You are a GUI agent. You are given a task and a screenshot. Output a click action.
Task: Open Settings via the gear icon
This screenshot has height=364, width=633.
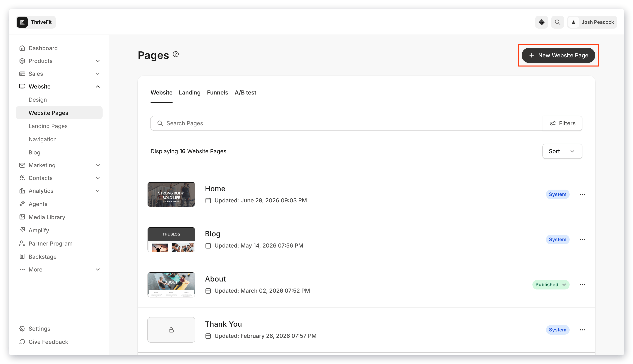click(22, 328)
